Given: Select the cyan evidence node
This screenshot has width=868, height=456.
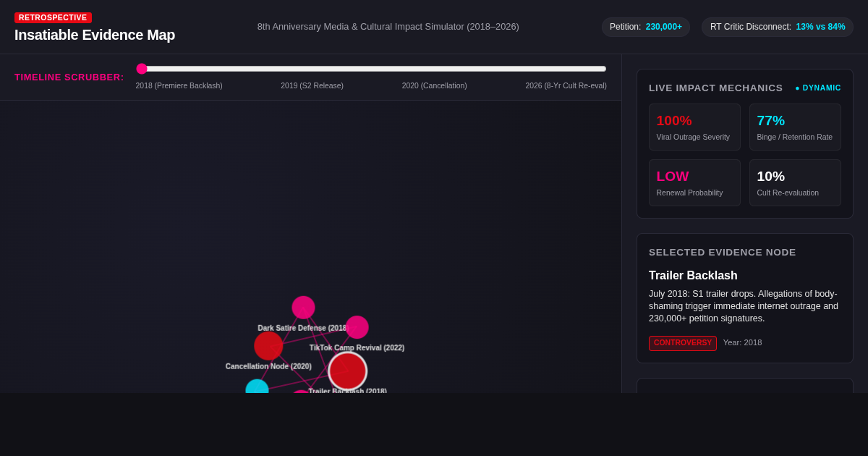Looking at the screenshot, I should click(257, 387).
